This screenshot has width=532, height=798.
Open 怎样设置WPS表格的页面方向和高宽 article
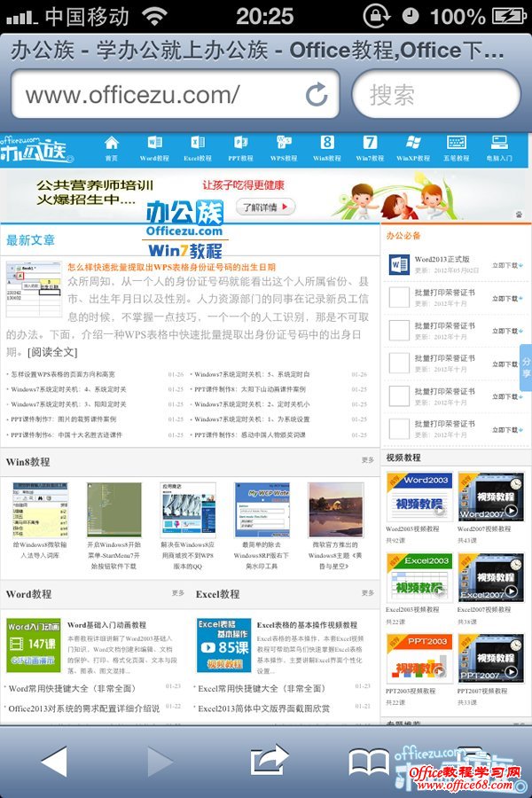click(x=63, y=374)
